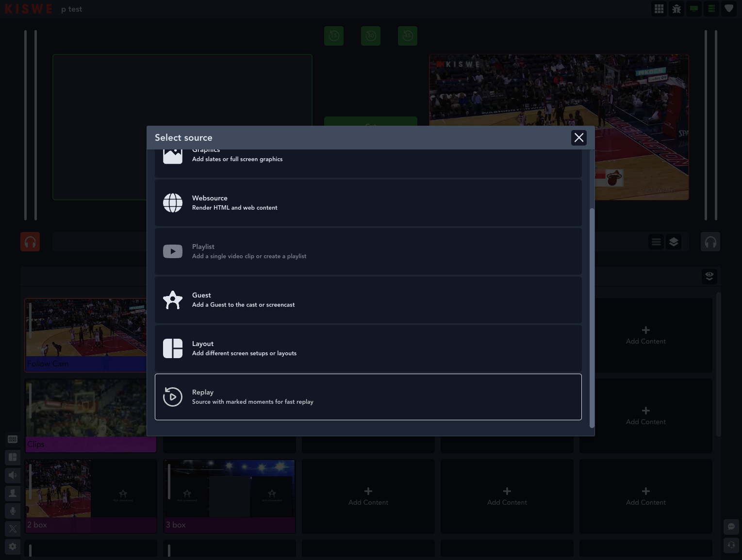Screen dimensions: 742x560
Task: Open the microphone sidebar icon
Action: pyautogui.click(x=13, y=511)
